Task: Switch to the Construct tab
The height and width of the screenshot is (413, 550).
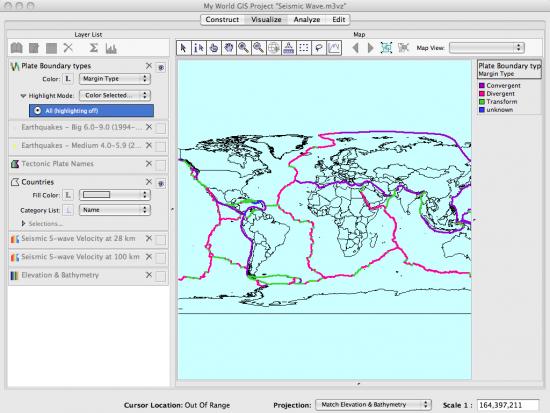Action: [222, 20]
